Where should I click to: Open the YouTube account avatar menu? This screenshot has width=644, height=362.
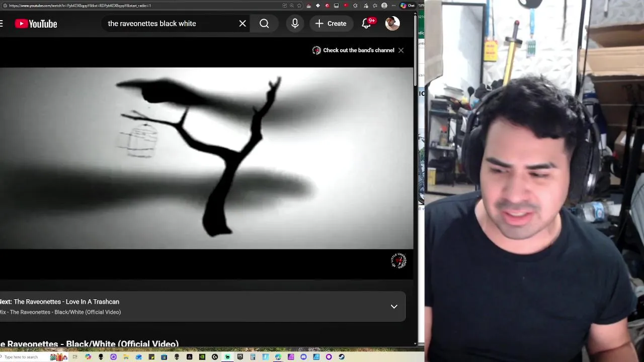coord(392,23)
